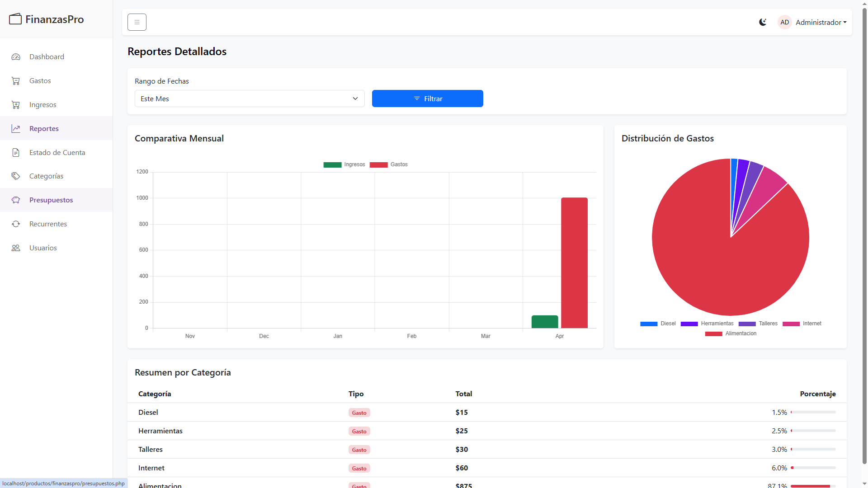Toggle the sidebar with hamburger button
Viewport: 868px width, 488px height.
pyautogui.click(x=137, y=22)
